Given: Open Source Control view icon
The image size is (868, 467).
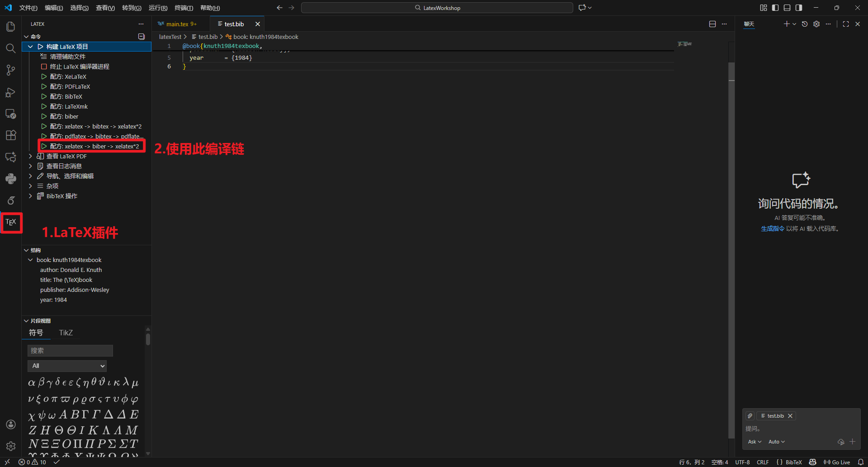Looking at the screenshot, I should [11, 70].
